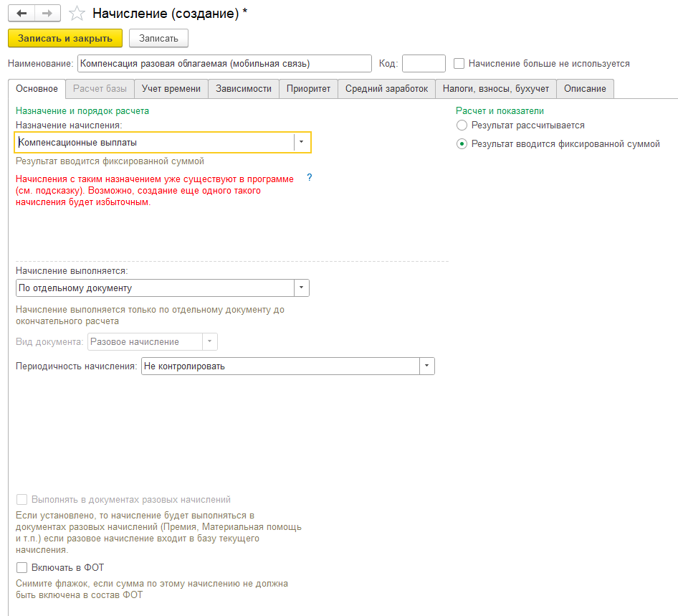The image size is (678, 616).
Task: Go back with the left arrow button
Action: point(22,14)
